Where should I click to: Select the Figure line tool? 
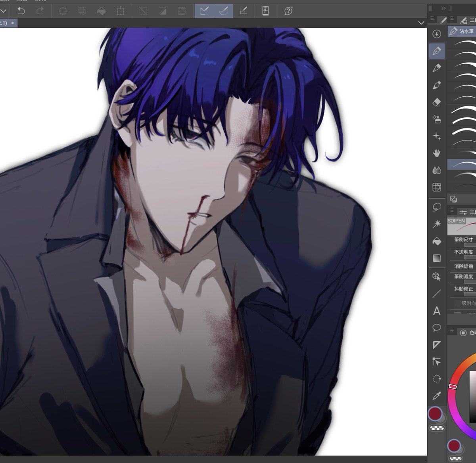pyautogui.click(x=437, y=293)
